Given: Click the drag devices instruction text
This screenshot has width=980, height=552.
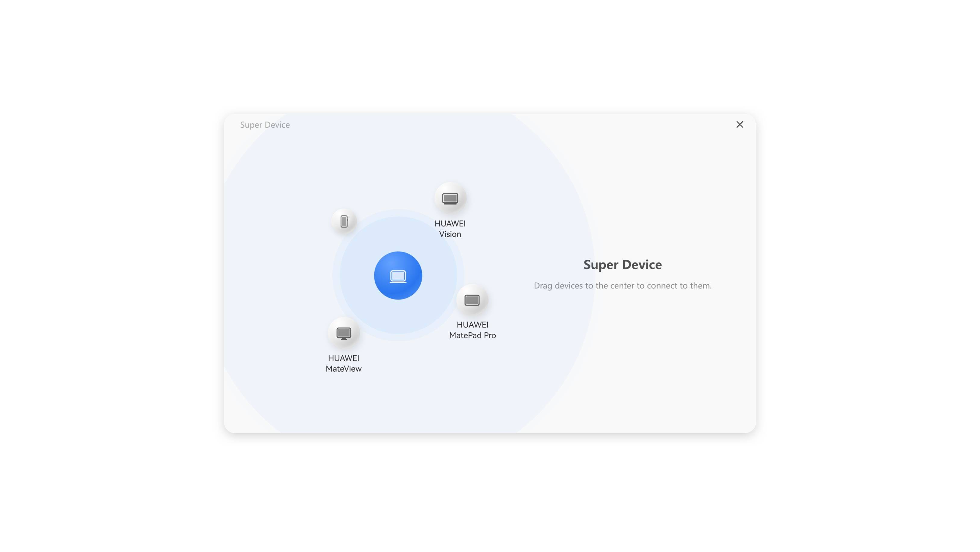Looking at the screenshot, I should click(622, 286).
